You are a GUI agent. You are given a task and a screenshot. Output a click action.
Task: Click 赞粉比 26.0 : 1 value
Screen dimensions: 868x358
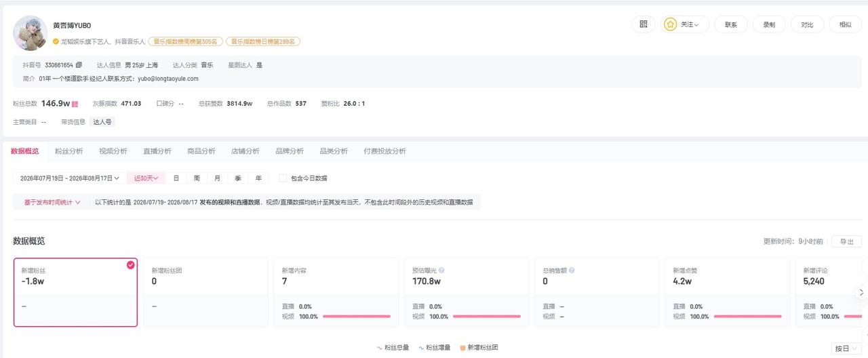pyautogui.click(x=354, y=104)
